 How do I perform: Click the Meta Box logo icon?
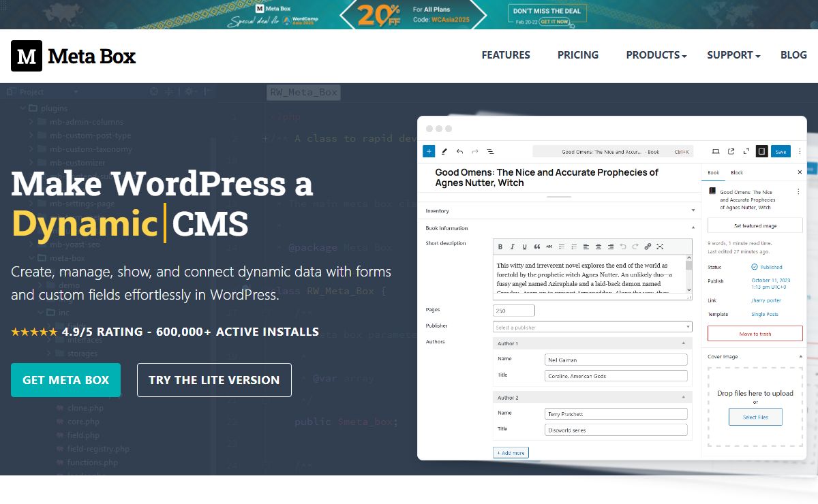tap(27, 56)
